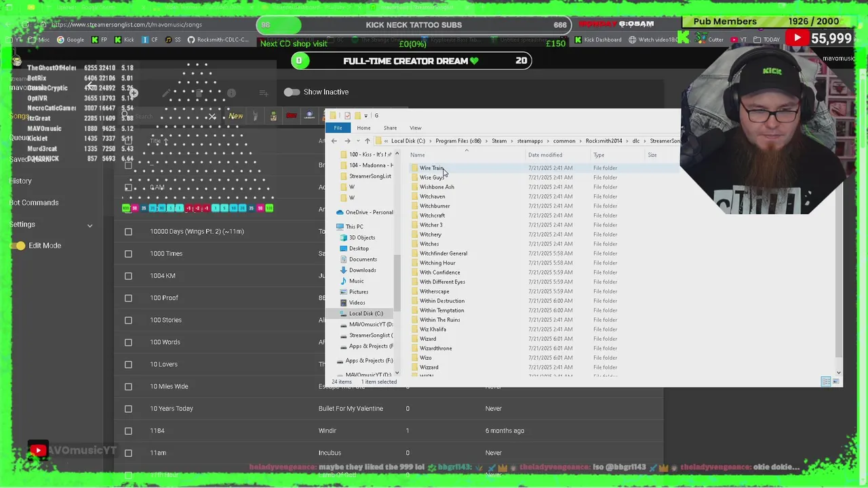This screenshot has width=868, height=488.
Task: Click browser address bar URL
Action: point(126,24)
